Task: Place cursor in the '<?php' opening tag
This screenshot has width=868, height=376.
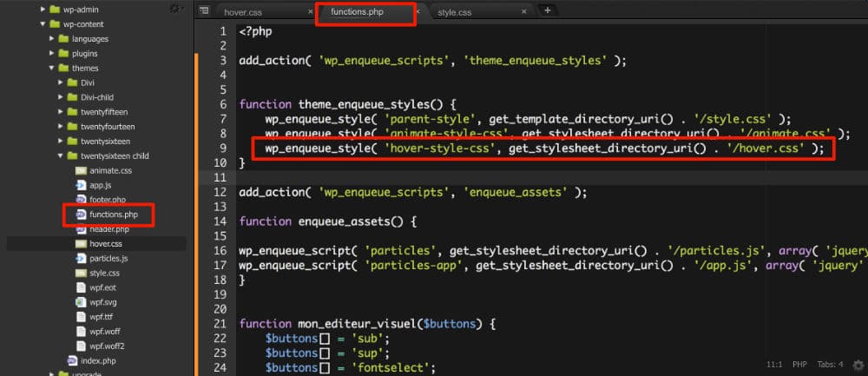Action: [x=256, y=31]
